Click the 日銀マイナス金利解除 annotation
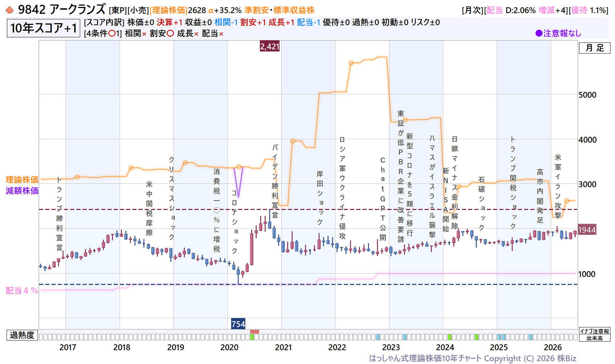The width and height of the screenshot is (615, 364). pyautogui.click(x=455, y=183)
